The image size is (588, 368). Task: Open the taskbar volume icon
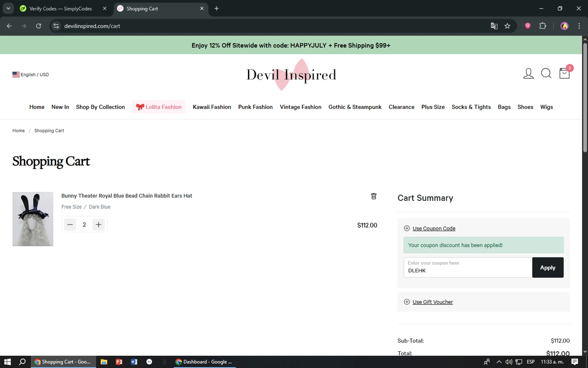pos(509,362)
